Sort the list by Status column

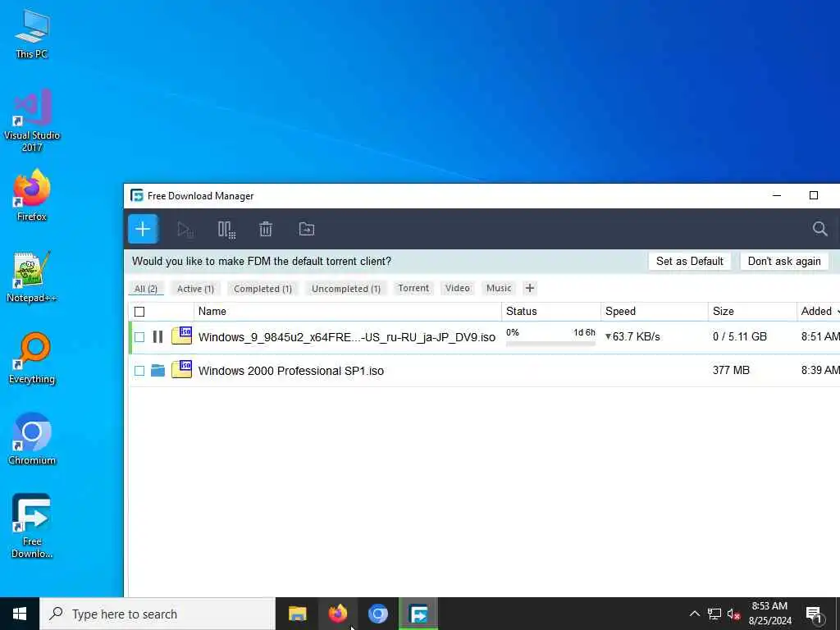point(550,311)
